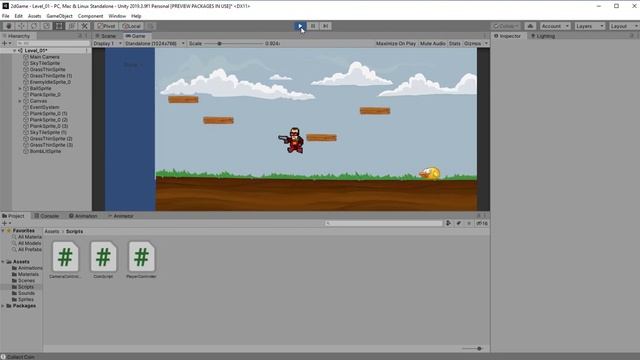The image size is (640, 360).
Task: Select the Scale tool in toolbar
Action: pos(47,26)
